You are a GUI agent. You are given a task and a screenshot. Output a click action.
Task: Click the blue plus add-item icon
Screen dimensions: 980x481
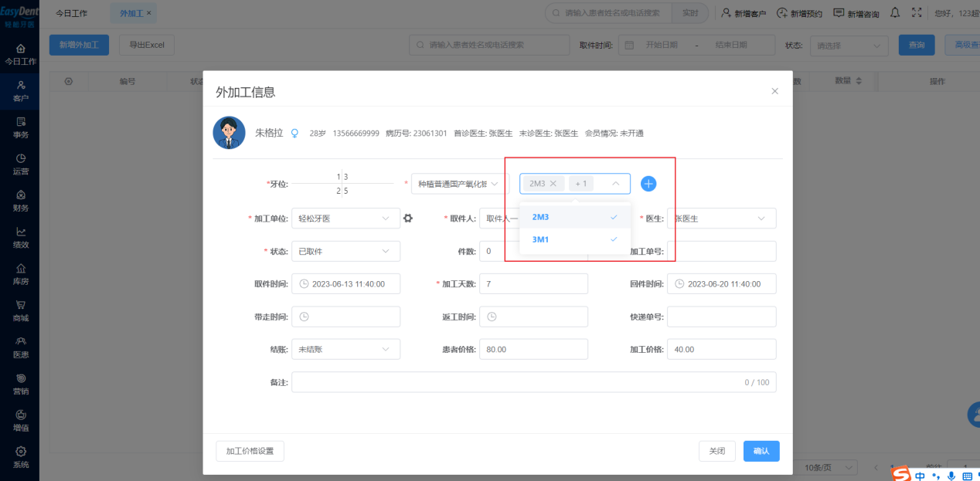[x=648, y=184]
